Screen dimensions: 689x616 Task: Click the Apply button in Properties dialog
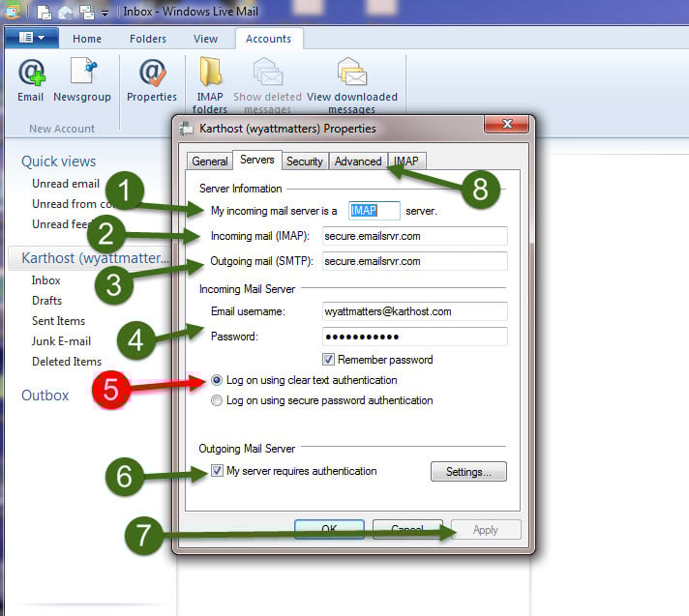click(486, 530)
